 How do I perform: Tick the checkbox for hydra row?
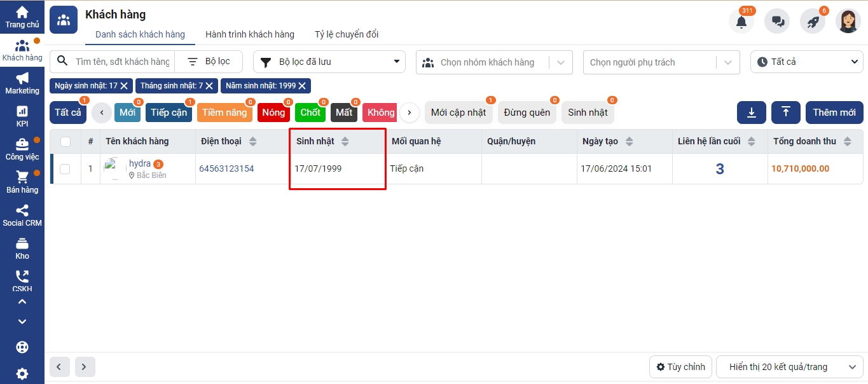click(x=65, y=169)
